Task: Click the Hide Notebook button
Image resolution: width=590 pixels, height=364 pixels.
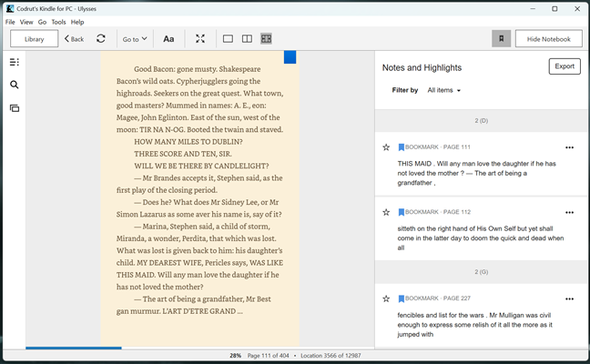Action: pos(548,39)
